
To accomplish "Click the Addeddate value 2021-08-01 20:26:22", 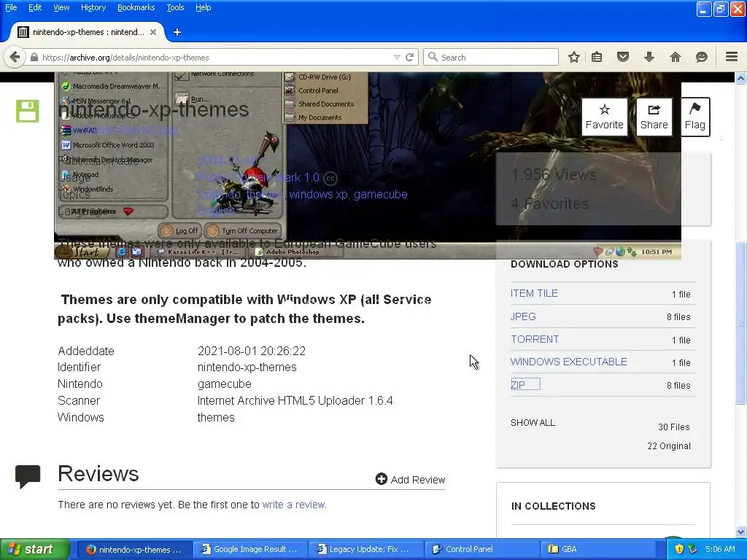I will point(252,351).
